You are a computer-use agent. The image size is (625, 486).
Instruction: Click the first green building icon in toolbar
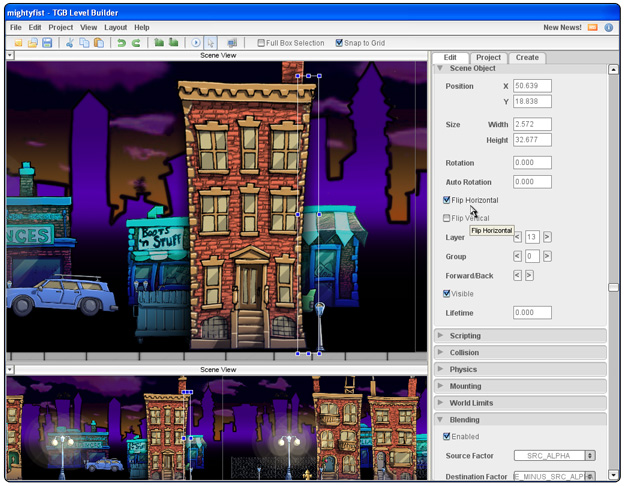point(159,42)
